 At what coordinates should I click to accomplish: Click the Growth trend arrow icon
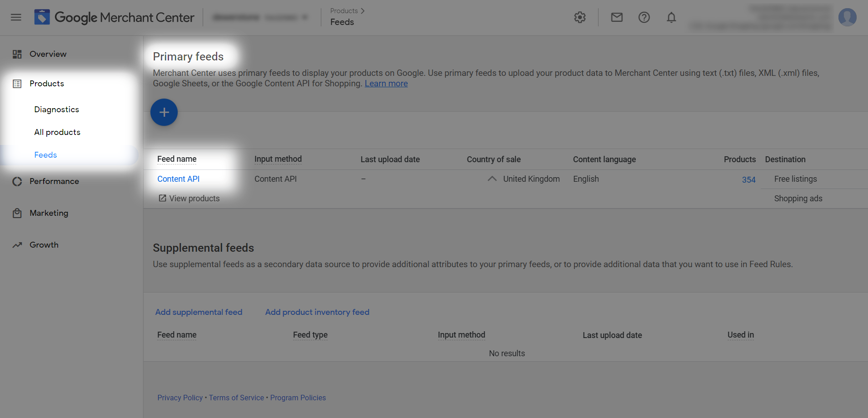(17, 245)
